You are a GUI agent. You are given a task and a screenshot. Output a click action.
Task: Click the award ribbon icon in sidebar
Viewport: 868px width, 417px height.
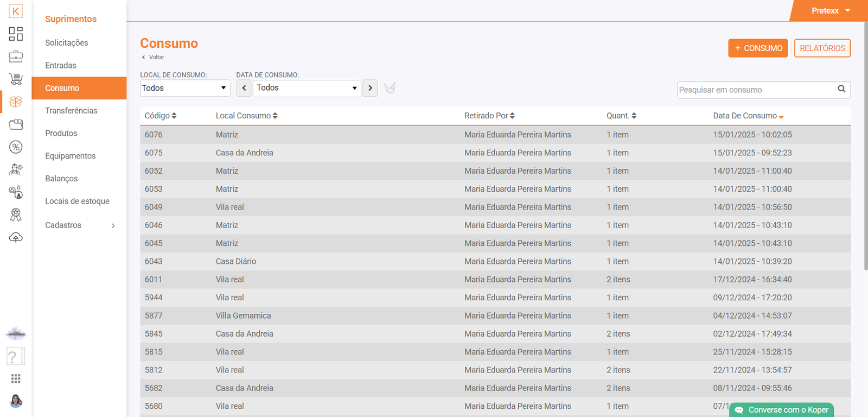tap(16, 215)
